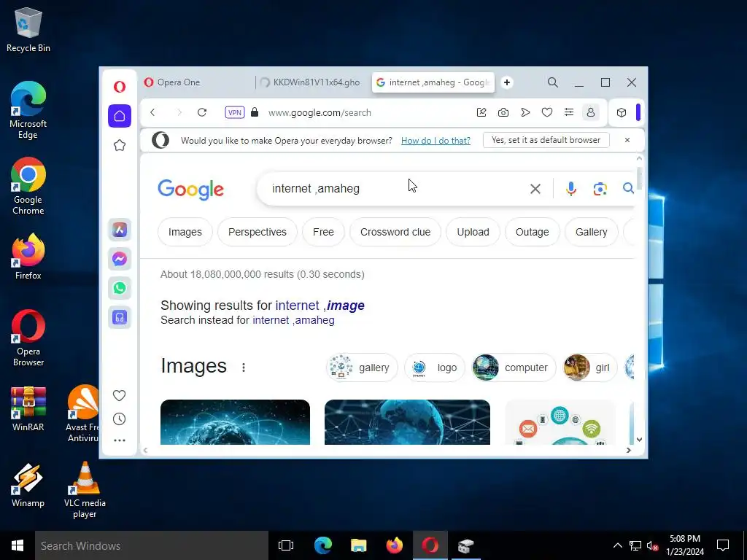
Task: Start voice search with microphone
Action: point(570,189)
